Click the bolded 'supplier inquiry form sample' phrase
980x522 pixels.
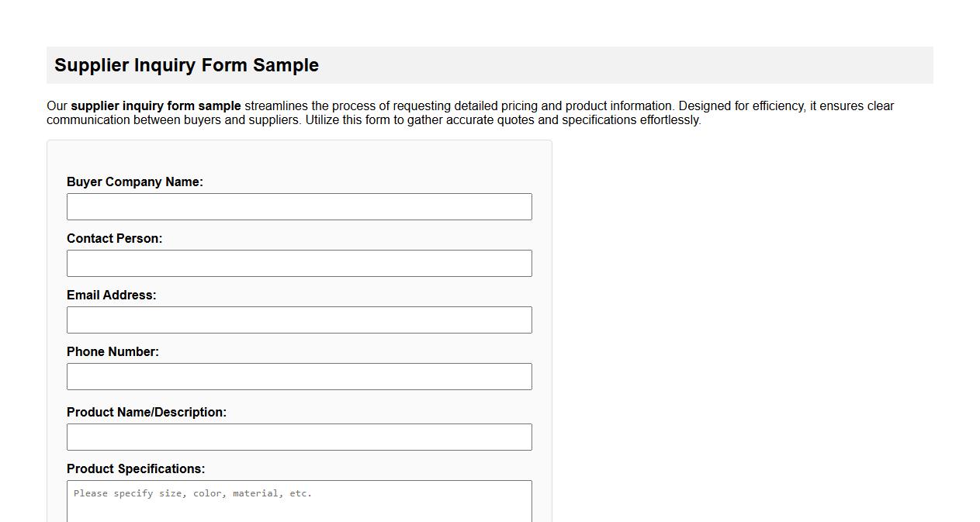click(x=155, y=105)
